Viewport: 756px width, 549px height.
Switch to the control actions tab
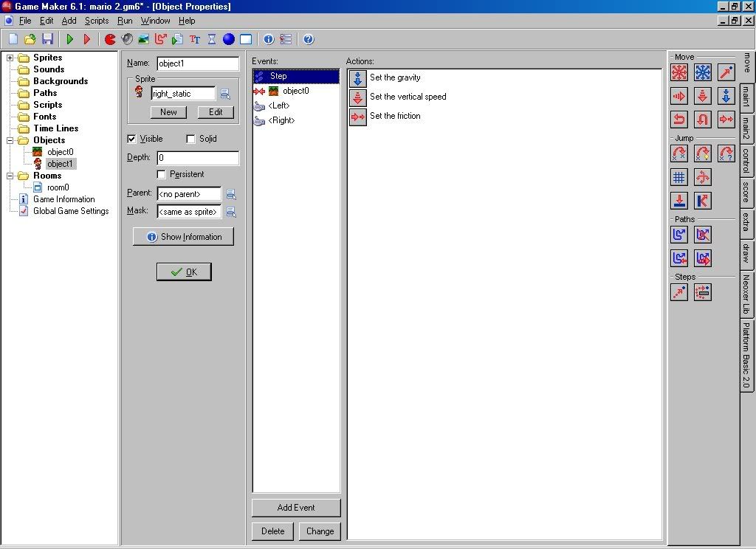click(746, 161)
